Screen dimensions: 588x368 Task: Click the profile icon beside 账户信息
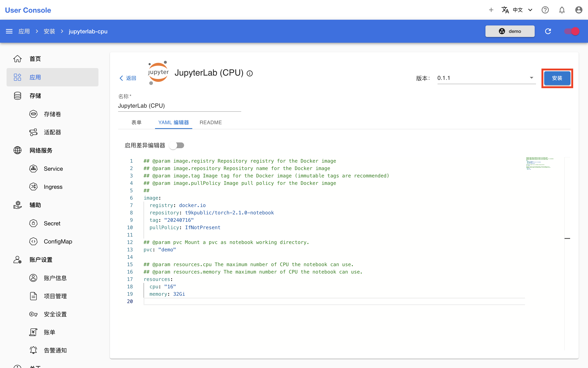pos(33,278)
